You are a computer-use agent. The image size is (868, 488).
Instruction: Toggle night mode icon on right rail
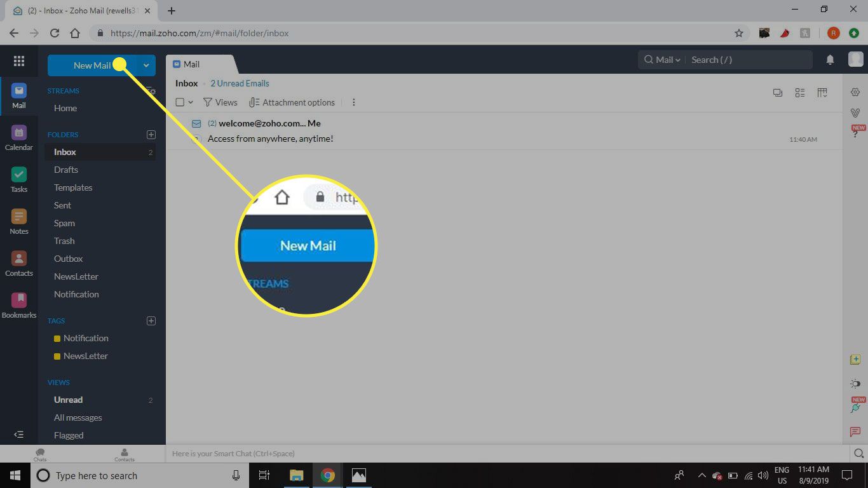pos(855,384)
